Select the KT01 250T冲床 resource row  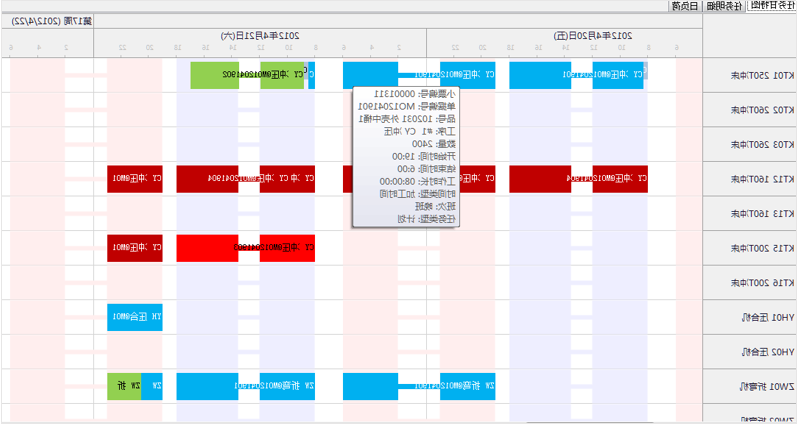coord(750,76)
